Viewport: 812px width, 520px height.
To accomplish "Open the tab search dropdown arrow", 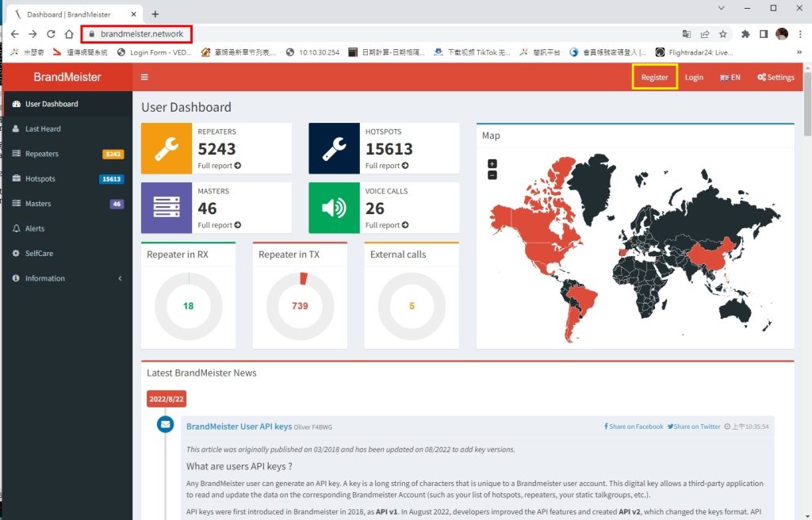I will pos(721,8).
